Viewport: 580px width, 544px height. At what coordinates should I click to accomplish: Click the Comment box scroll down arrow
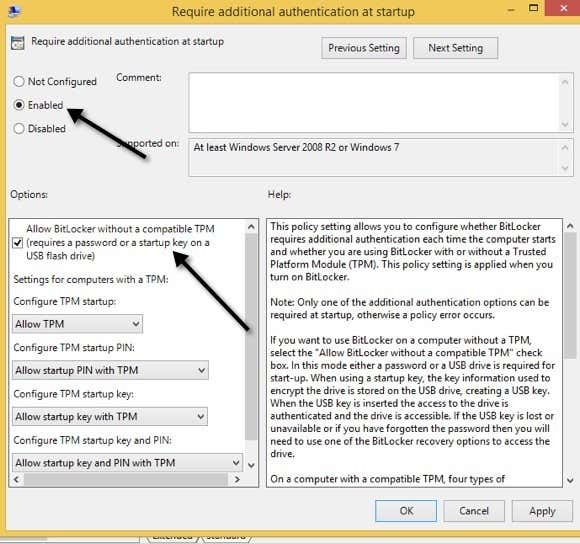(565, 125)
